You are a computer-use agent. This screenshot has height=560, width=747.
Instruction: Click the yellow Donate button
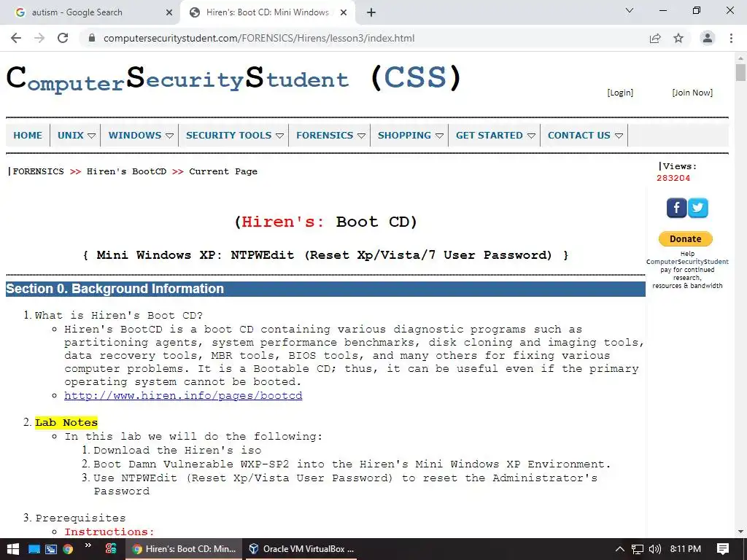(x=685, y=238)
